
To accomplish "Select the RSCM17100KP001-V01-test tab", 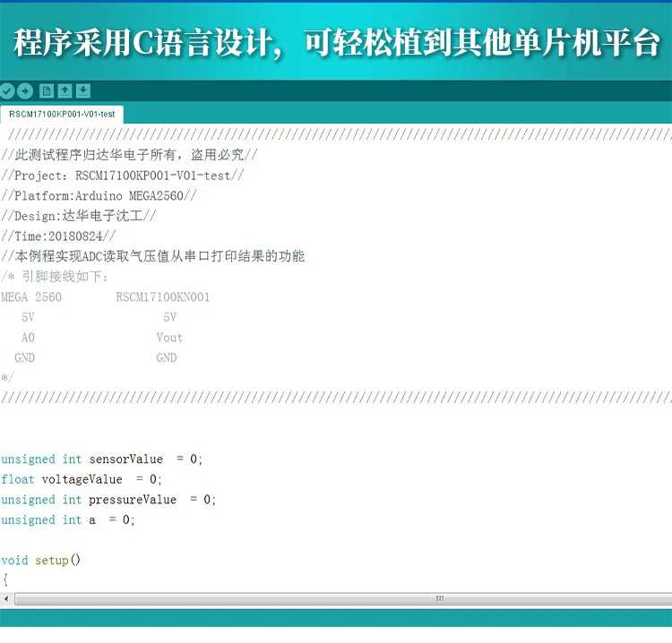I will coord(62,115).
